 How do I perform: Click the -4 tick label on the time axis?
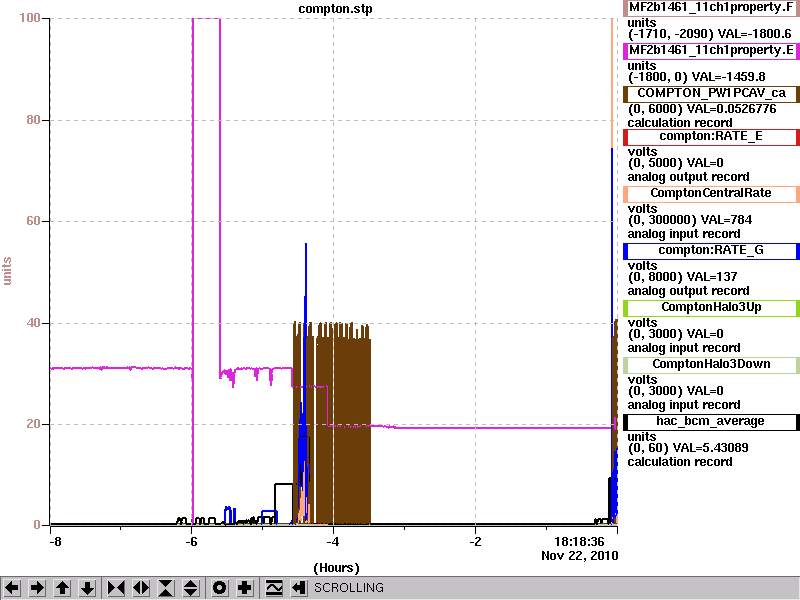click(333, 542)
